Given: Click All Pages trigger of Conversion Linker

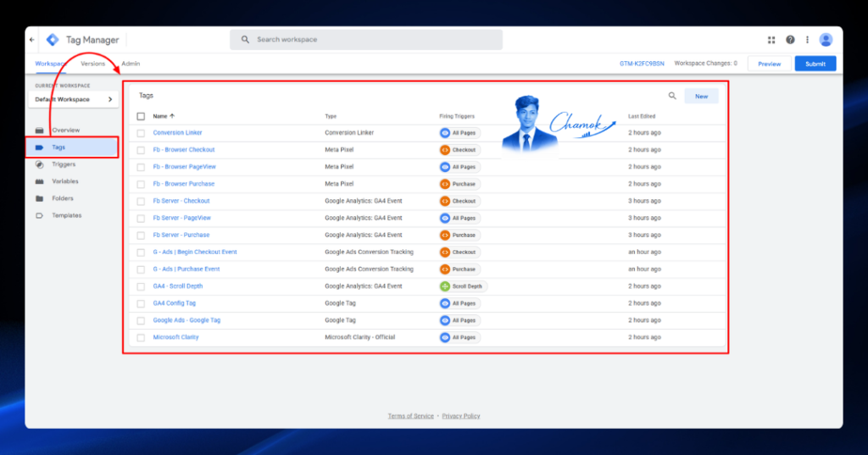Looking at the screenshot, I should tap(459, 133).
